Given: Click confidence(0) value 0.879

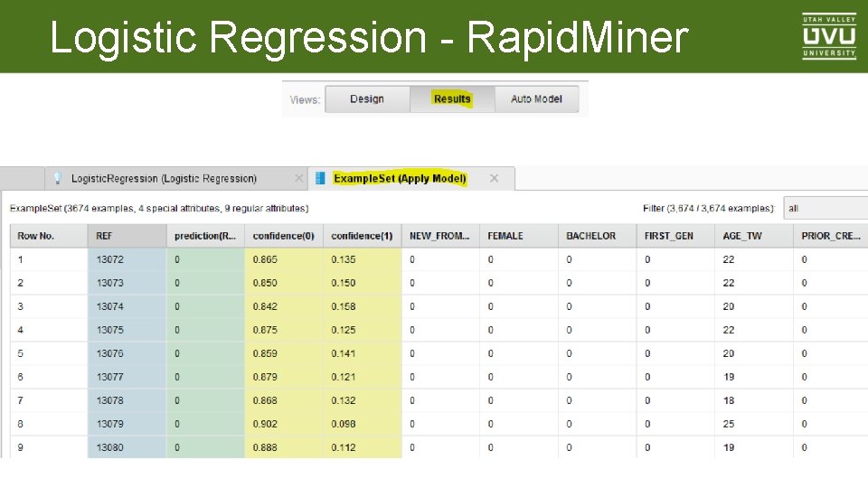Looking at the screenshot, I should tap(283, 377).
